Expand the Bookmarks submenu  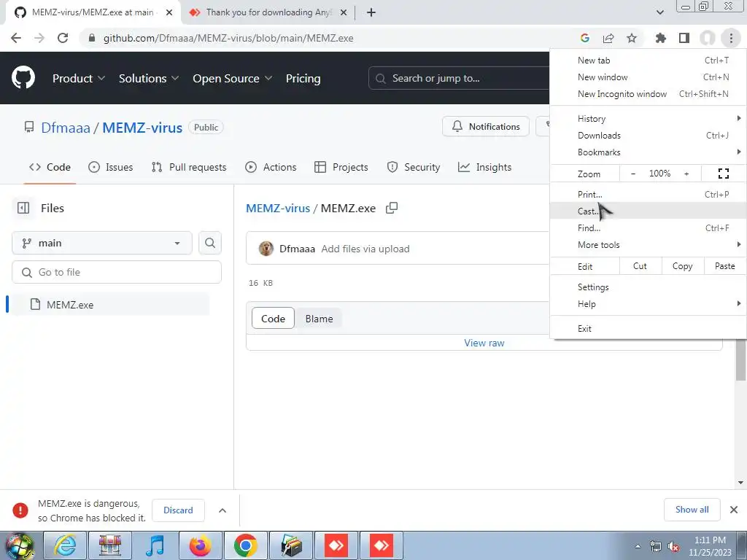648,152
